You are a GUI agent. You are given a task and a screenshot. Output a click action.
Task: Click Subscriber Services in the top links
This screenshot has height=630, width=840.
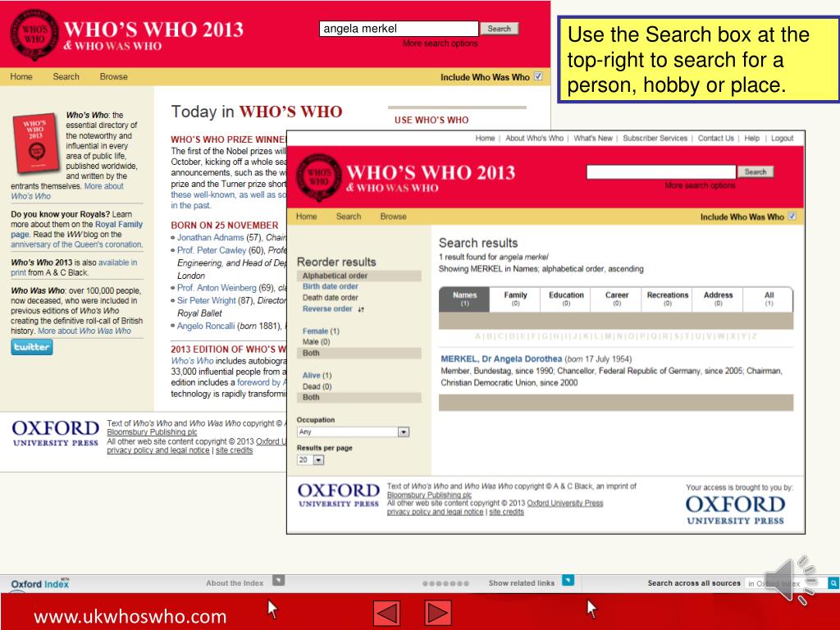(655, 138)
